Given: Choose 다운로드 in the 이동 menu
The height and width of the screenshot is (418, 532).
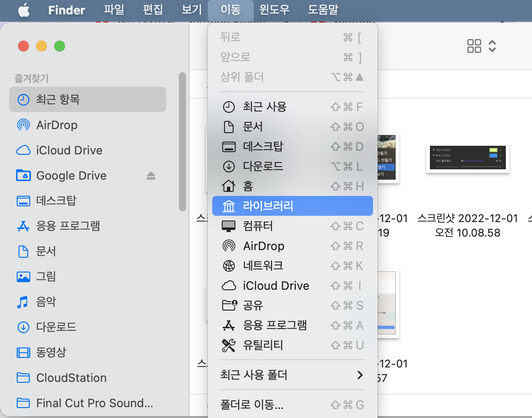Looking at the screenshot, I should [293, 166].
